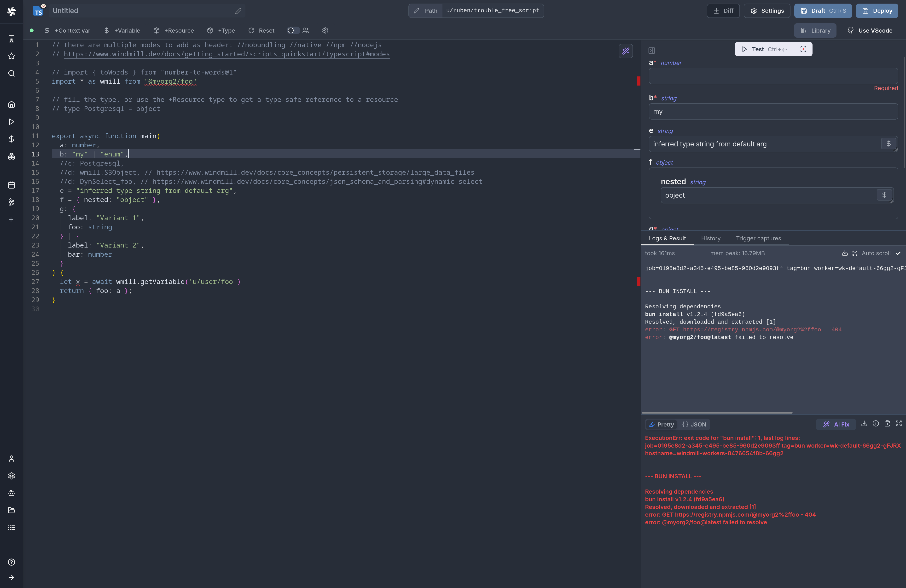The height and width of the screenshot is (588, 906).
Task: Click the capture focus icon next to Test
Action: (x=803, y=49)
